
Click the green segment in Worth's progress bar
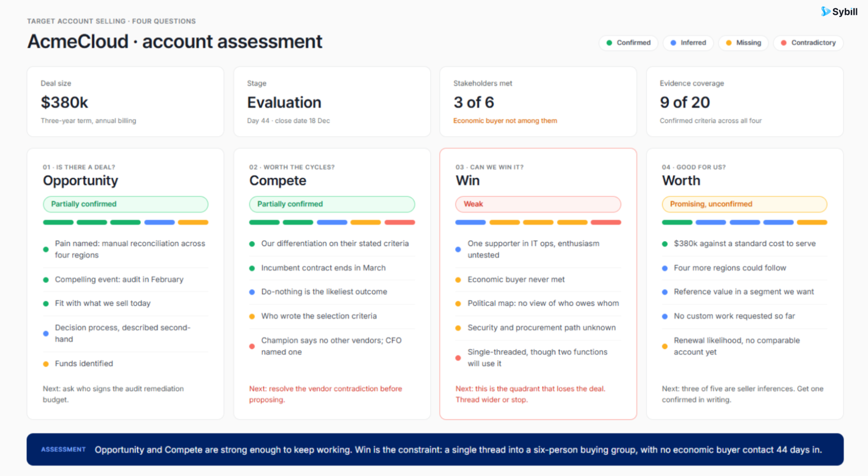677,222
